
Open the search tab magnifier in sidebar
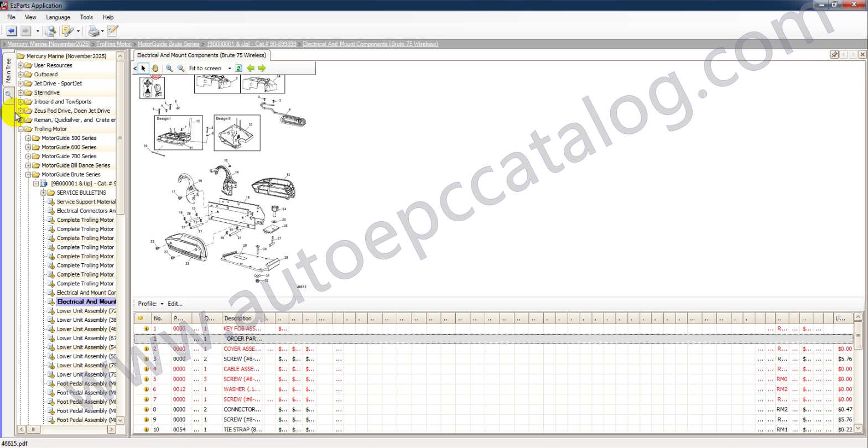coord(8,95)
